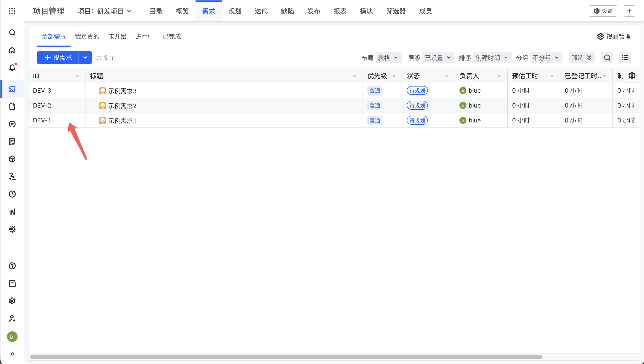This screenshot has width=644, height=364.
Task: Click the sidebar search icon
Action: click(12, 33)
